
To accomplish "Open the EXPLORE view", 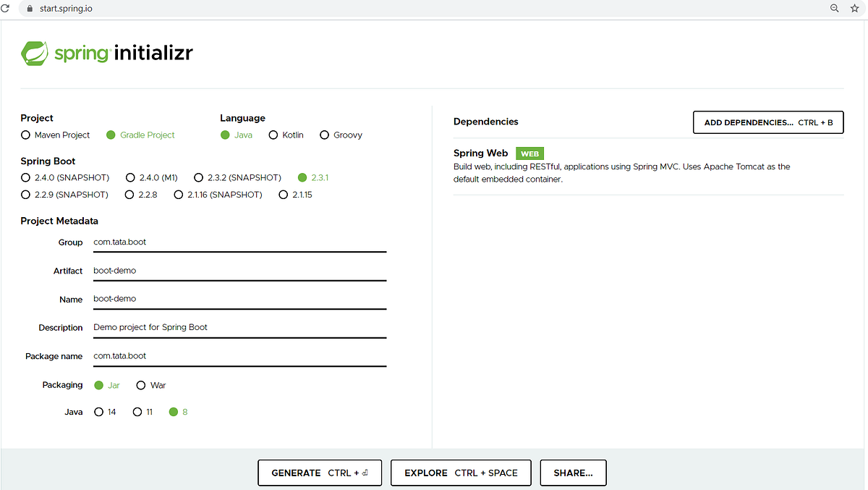I will point(461,473).
